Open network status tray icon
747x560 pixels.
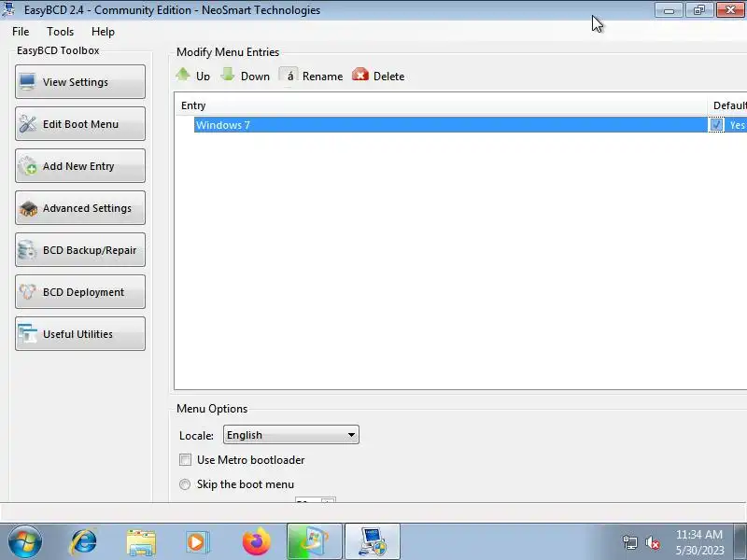(x=629, y=542)
